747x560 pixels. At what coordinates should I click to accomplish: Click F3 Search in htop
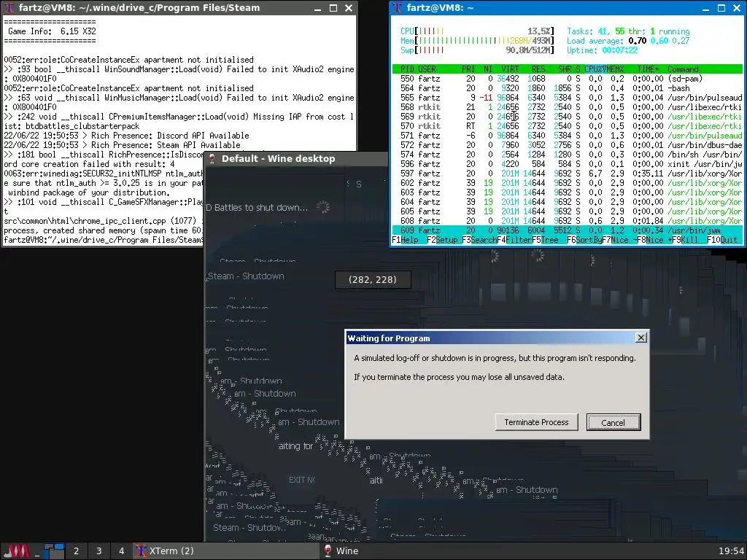[x=479, y=240]
